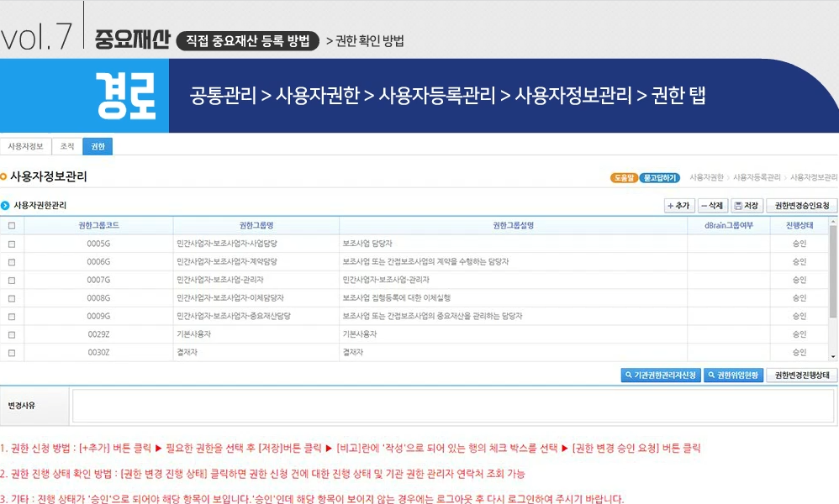839x504 pixels.
Task: Click the 사용자정보관리 heading bullet icon
Action: tap(3, 177)
